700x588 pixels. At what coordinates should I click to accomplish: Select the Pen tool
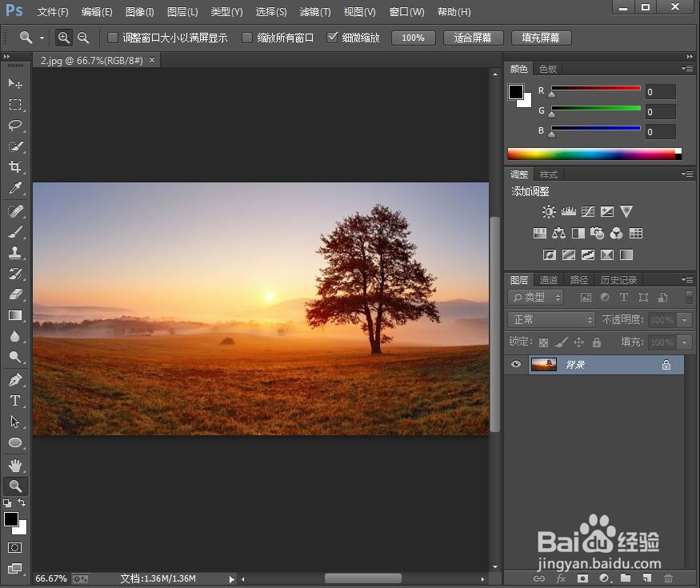click(x=15, y=380)
